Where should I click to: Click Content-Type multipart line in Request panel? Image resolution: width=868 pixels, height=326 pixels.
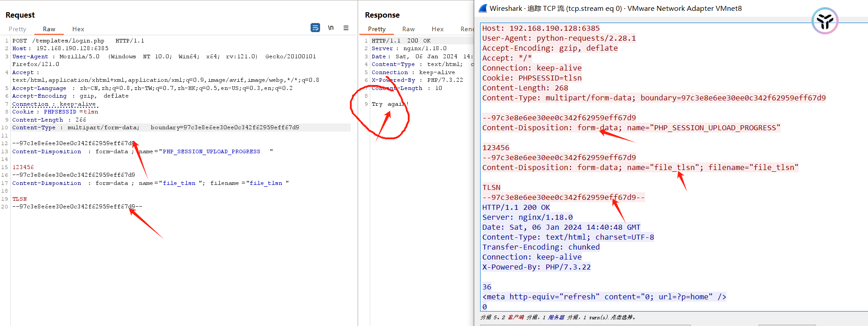(x=156, y=128)
